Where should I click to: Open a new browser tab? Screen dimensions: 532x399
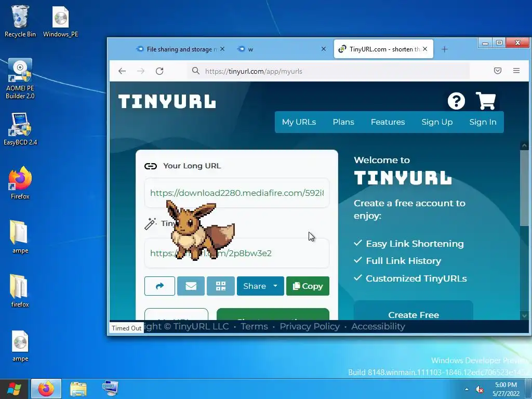(445, 49)
